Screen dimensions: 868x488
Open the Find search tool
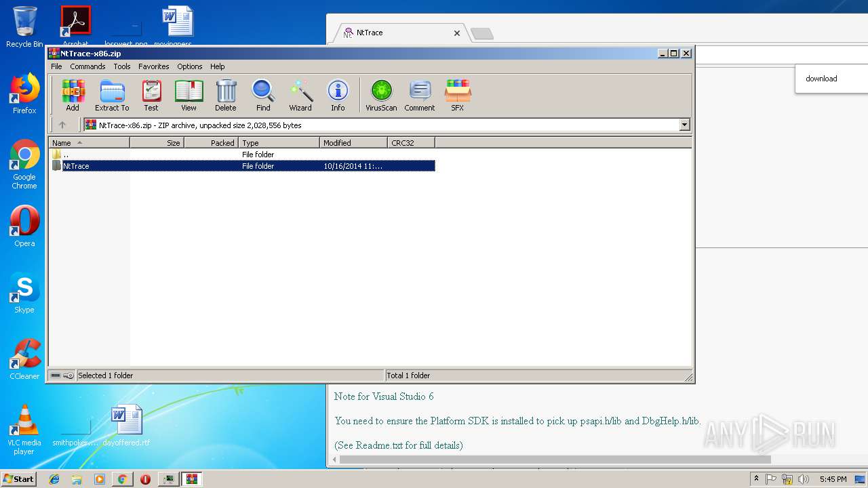click(263, 95)
